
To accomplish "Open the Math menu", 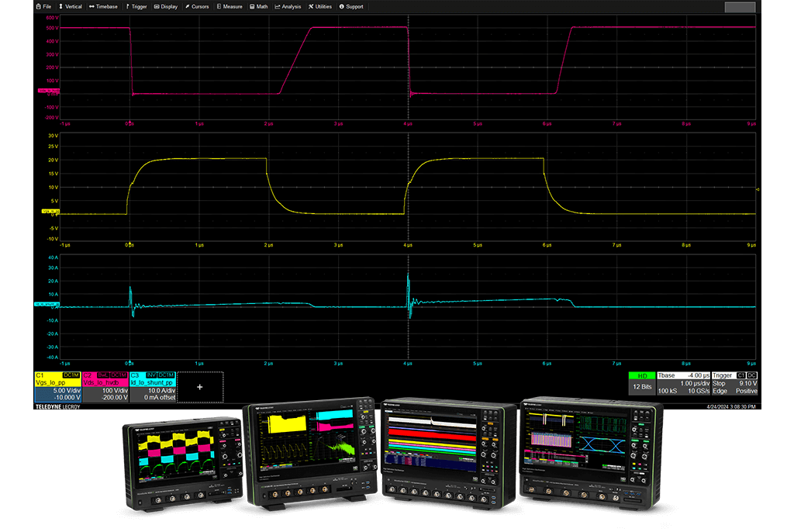I will [x=259, y=6].
